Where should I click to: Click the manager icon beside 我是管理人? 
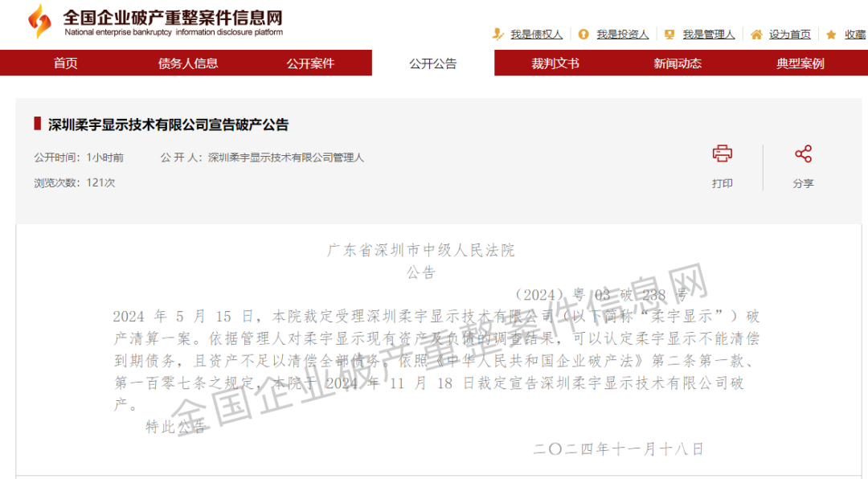click(x=669, y=35)
